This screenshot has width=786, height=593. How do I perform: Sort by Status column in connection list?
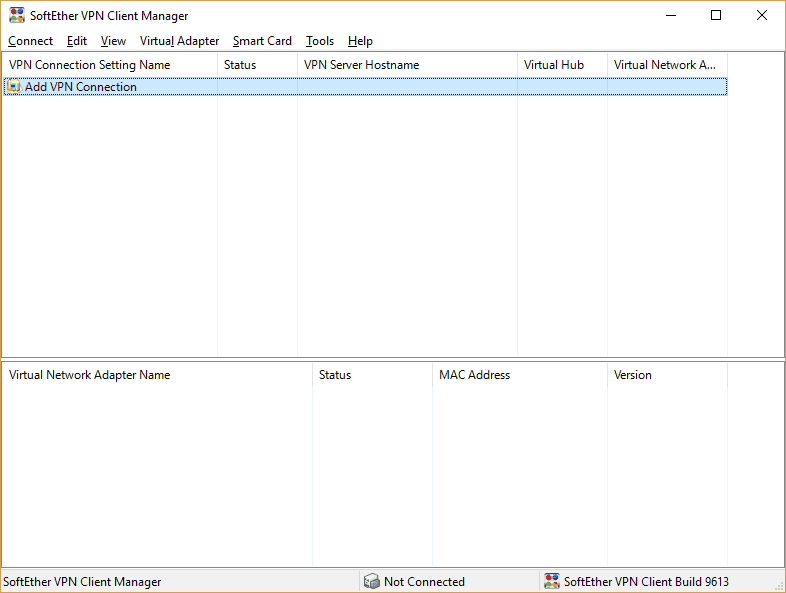click(x=257, y=65)
